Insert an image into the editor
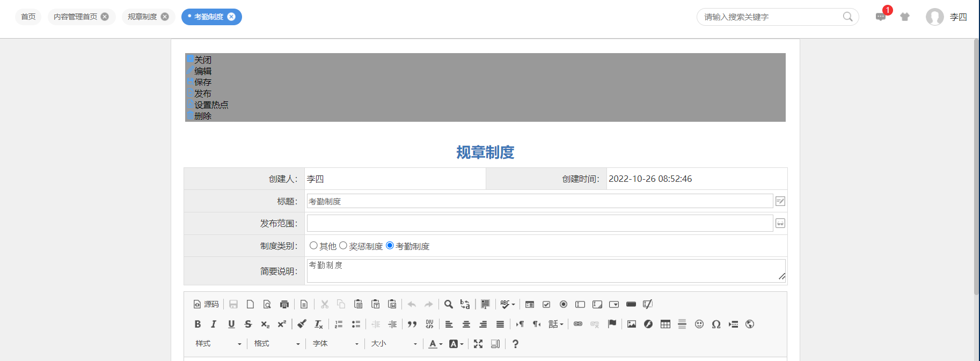Image resolution: width=980 pixels, height=361 pixels. click(632, 324)
